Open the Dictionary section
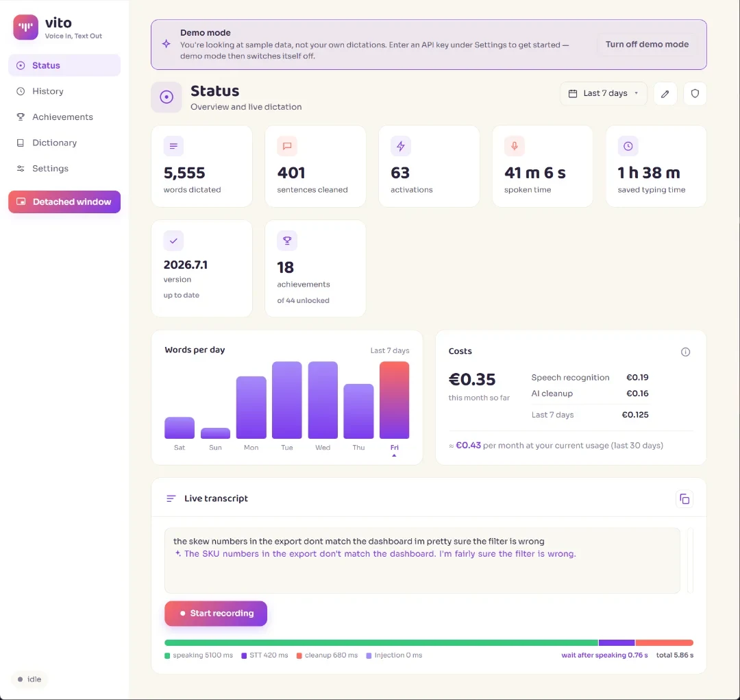Screen dimensions: 740x700 coord(64,143)
